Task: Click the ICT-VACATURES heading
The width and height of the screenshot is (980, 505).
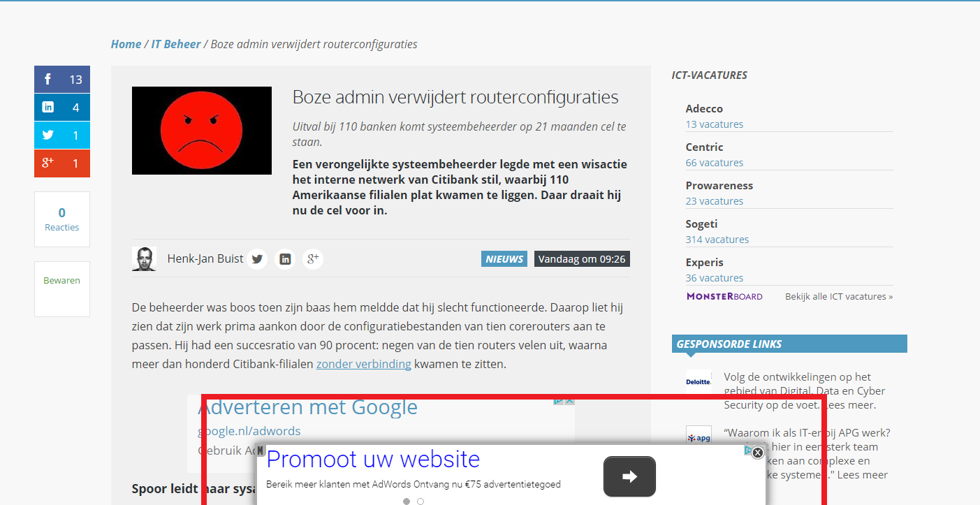Action: click(710, 75)
